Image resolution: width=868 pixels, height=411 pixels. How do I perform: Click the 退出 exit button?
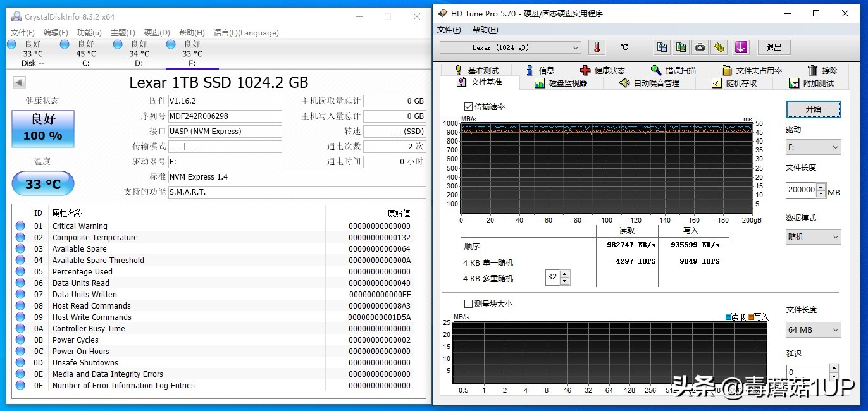click(x=774, y=47)
